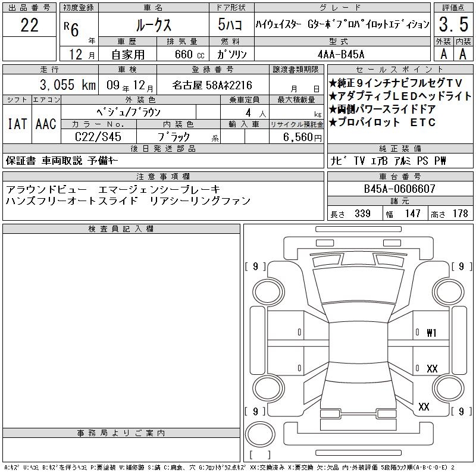Image resolution: width=476 pixels, height=476 pixels.
Task: Click the spare tire circle at bottom-left
Action: click(x=260, y=434)
